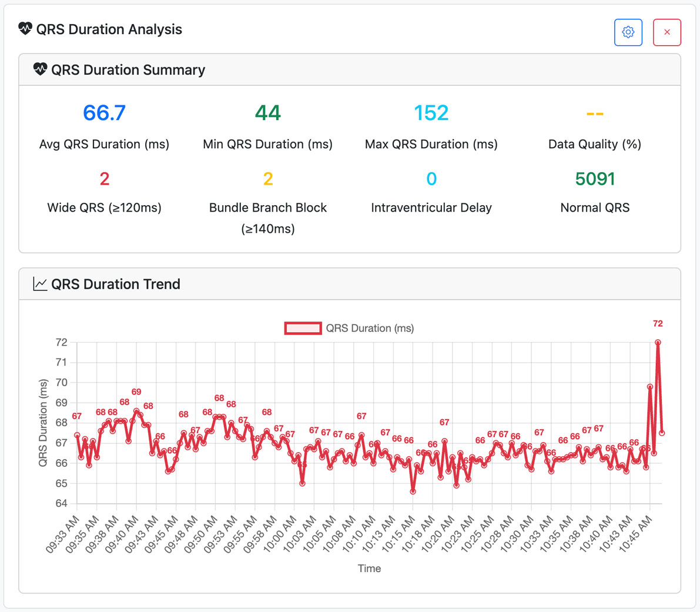Click the 64 y-axis tick label

coord(61,503)
